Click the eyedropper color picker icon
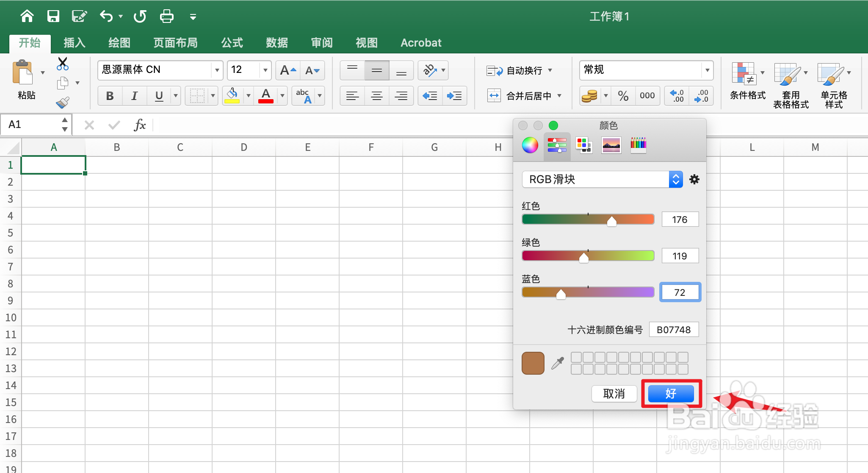Image resolution: width=868 pixels, height=473 pixels. tap(558, 363)
